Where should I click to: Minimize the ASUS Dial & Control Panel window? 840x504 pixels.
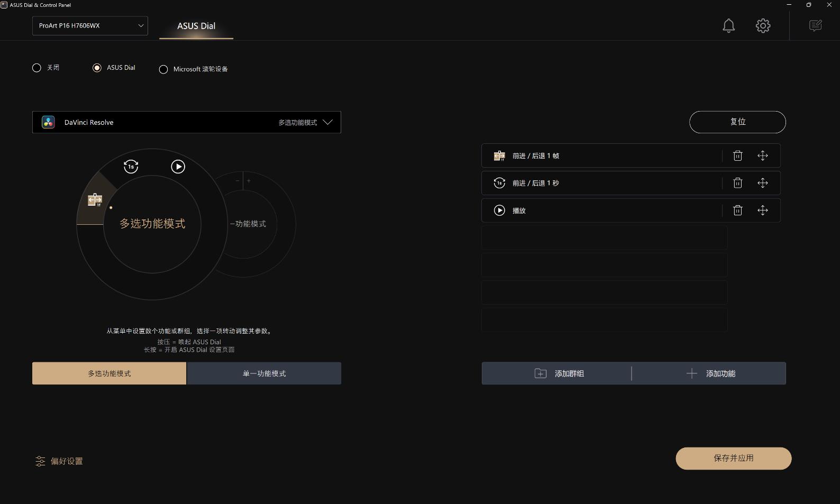point(789,5)
